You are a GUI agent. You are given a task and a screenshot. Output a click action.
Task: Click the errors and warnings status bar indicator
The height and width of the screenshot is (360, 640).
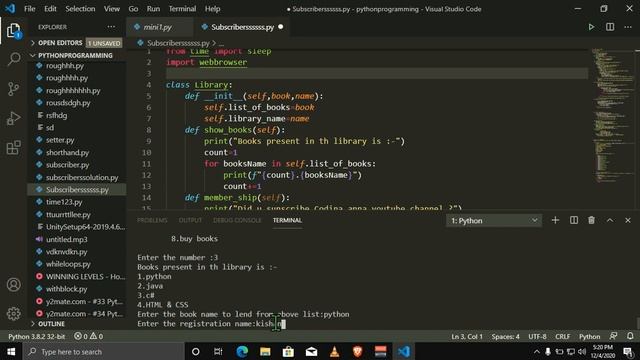pyautogui.click(x=88, y=336)
